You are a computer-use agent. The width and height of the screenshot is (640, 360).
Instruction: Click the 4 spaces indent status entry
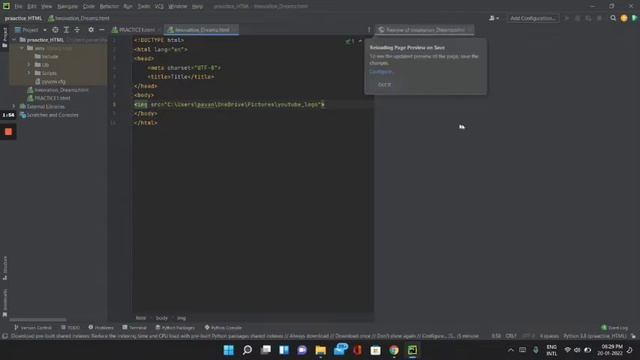click(549, 336)
